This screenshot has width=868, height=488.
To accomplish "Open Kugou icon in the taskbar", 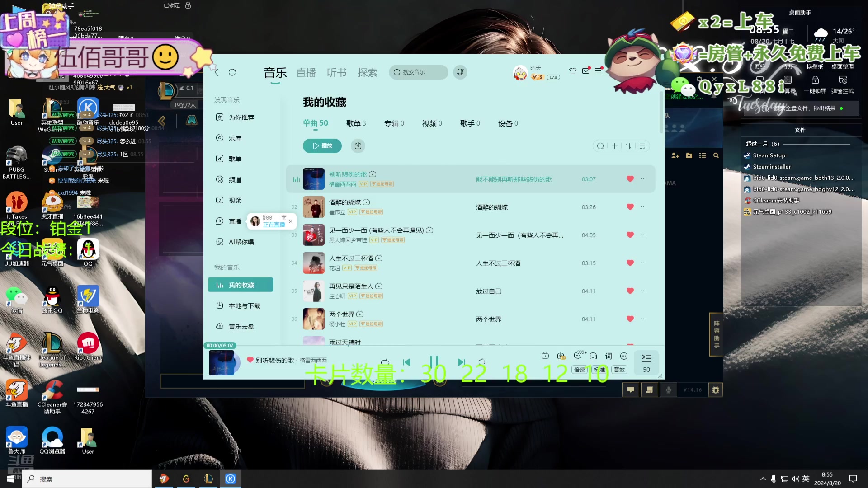I will pyautogui.click(x=231, y=479).
